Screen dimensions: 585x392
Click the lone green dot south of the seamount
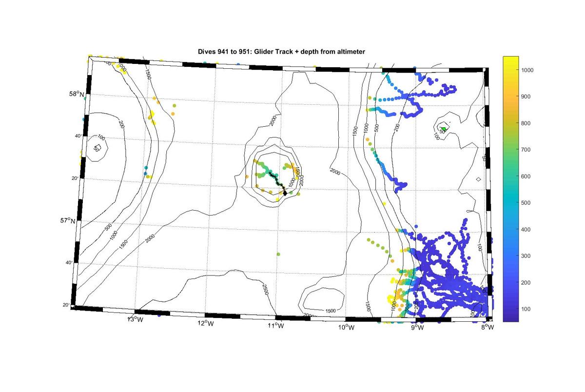tap(278, 254)
